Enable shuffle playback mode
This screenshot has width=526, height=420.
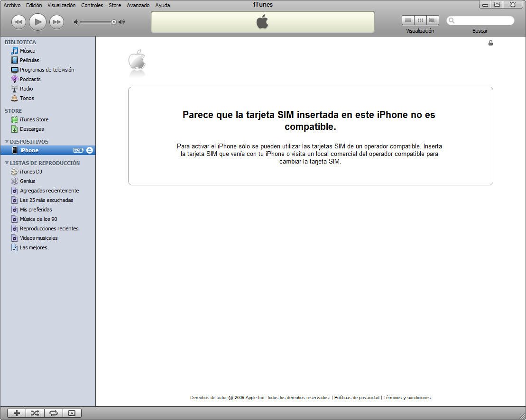pos(35,413)
